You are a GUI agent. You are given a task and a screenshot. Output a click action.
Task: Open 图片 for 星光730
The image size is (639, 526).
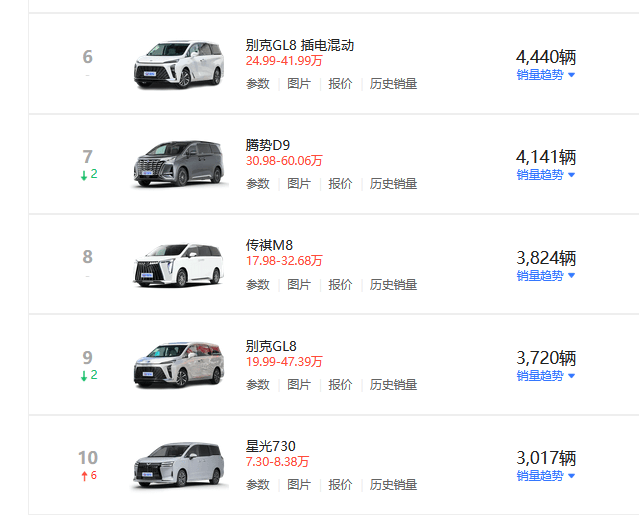(x=299, y=485)
